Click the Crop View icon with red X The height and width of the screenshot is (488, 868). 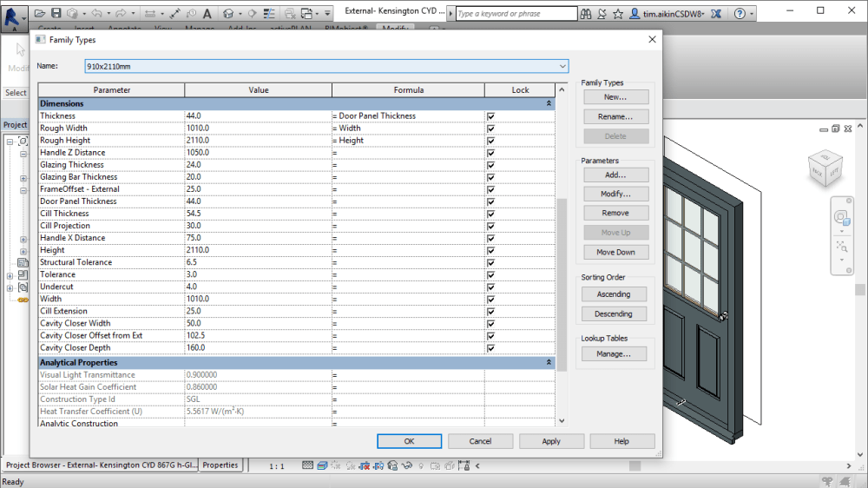point(365,465)
